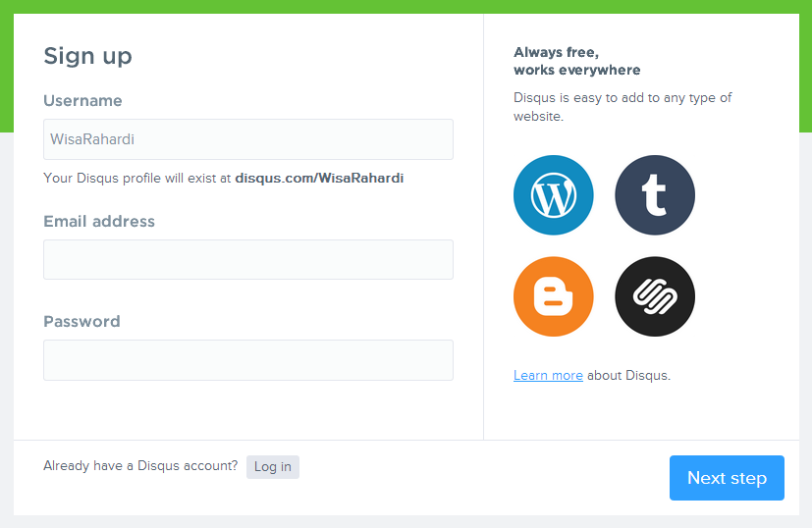812x528 pixels.
Task: Focus the Username input field
Action: point(248,139)
